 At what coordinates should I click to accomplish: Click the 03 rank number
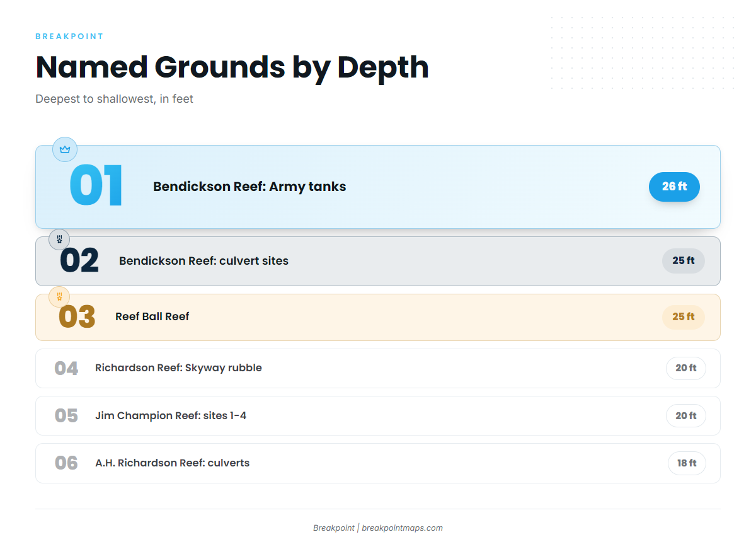coord(77,317)
